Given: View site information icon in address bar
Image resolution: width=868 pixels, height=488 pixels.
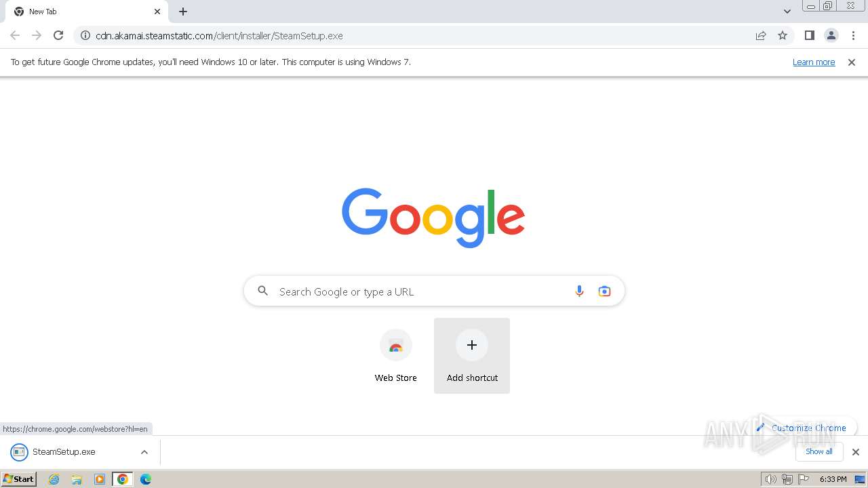Looking at the screenshot, I should pos(85,35).
